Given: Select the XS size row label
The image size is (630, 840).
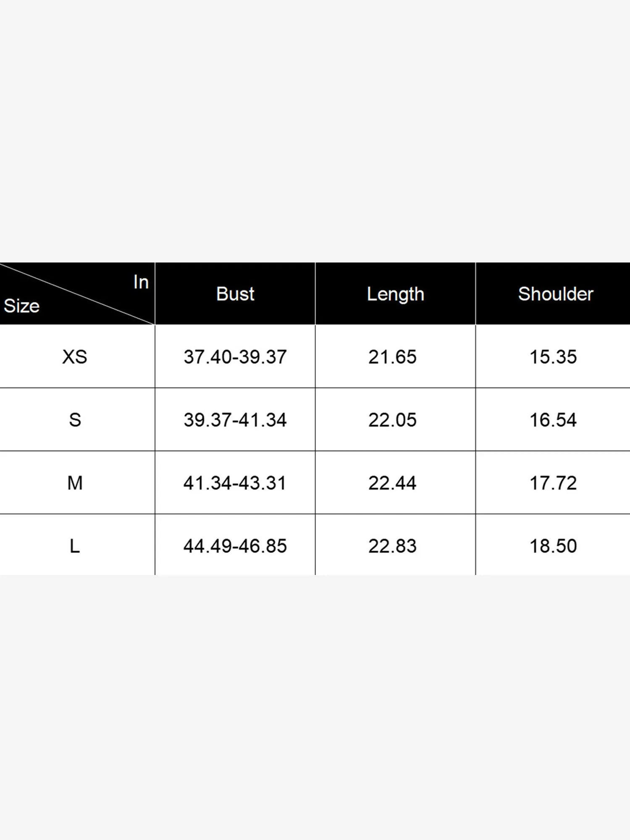Looking at the screenshot, I should (x=75, y=357).
